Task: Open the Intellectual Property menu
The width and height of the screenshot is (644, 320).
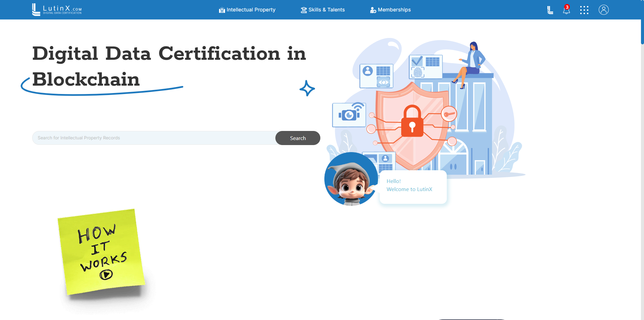Action: point(247,10)
